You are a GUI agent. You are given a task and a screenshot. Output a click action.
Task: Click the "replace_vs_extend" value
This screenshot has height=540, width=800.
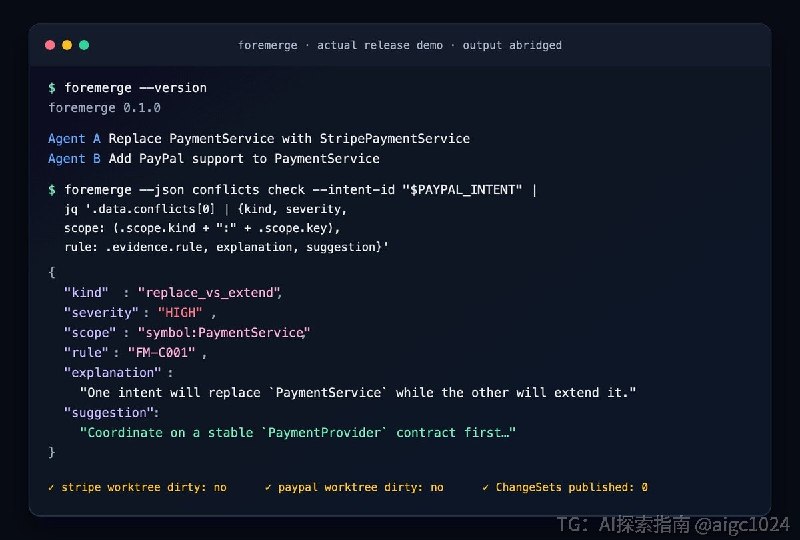[209, 293]
